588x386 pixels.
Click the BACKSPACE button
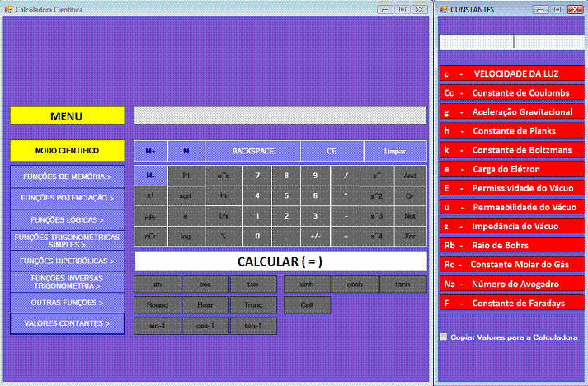point(252,151)
